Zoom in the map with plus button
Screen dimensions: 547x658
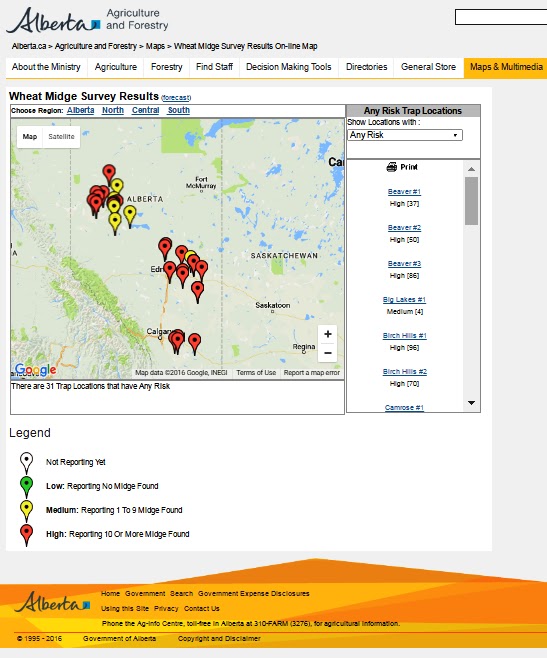pos(328,334)
